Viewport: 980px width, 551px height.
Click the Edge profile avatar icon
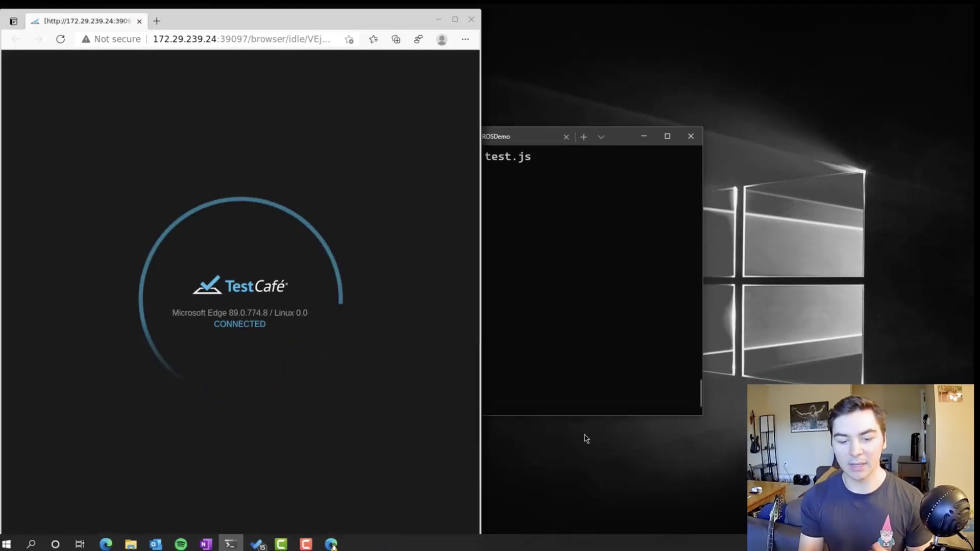[442, 39]
